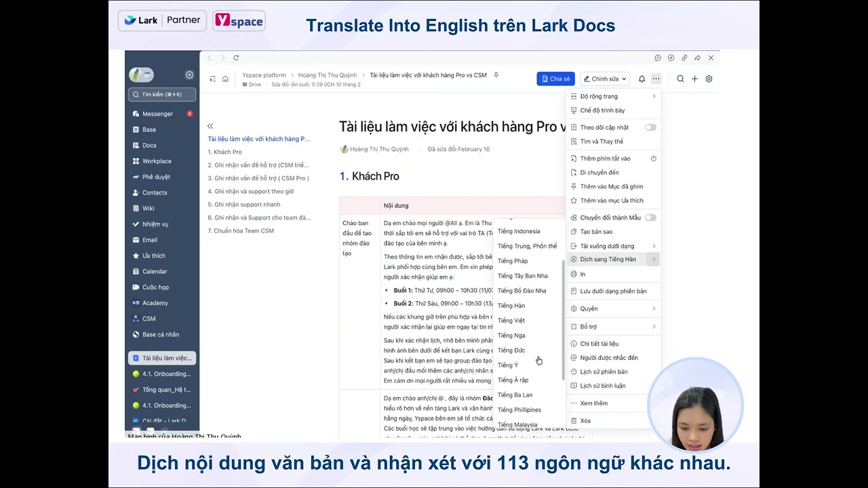This screenshot has height=488, width=868.
Task: Click the home icon beside the breadcrumb
Action: (225, 79)
